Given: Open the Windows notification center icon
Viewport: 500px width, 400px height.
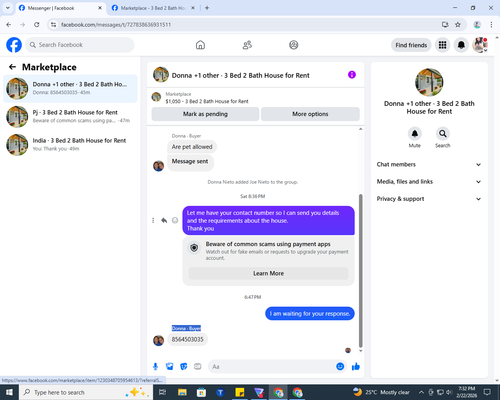Looking at the screenshot, I should (x=487, y=392).
